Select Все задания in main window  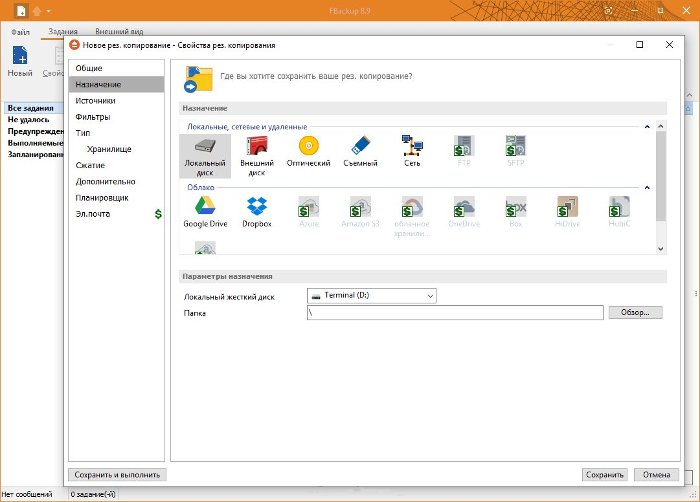32,108
